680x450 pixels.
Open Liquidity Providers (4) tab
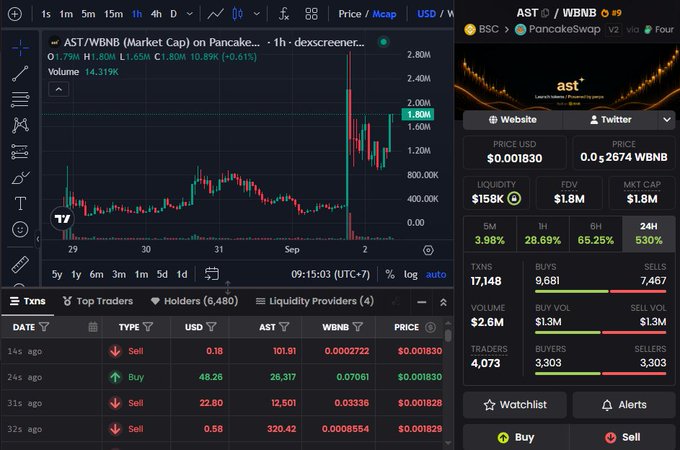coord(315,301)
